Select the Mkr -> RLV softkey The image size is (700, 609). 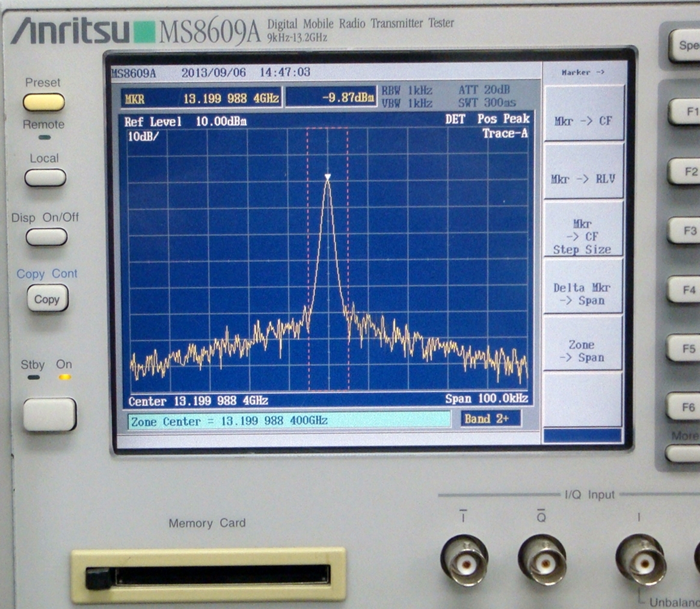click(x=583, y=172)
